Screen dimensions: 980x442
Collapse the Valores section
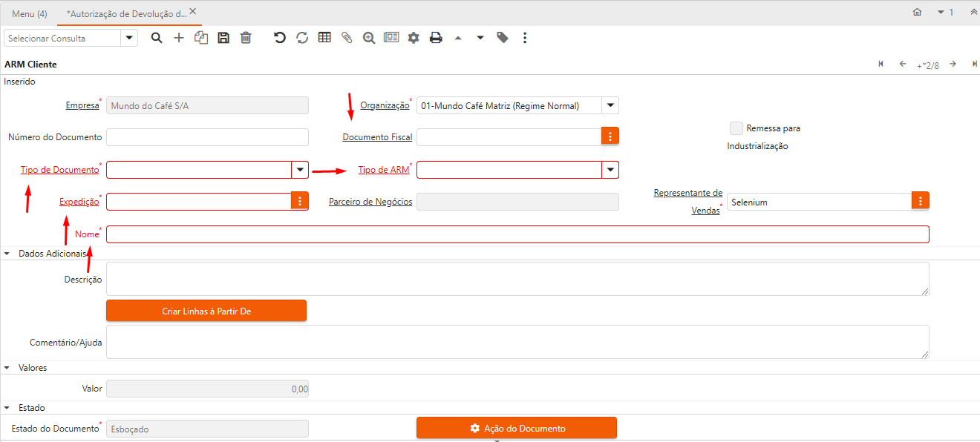[7, 368]
